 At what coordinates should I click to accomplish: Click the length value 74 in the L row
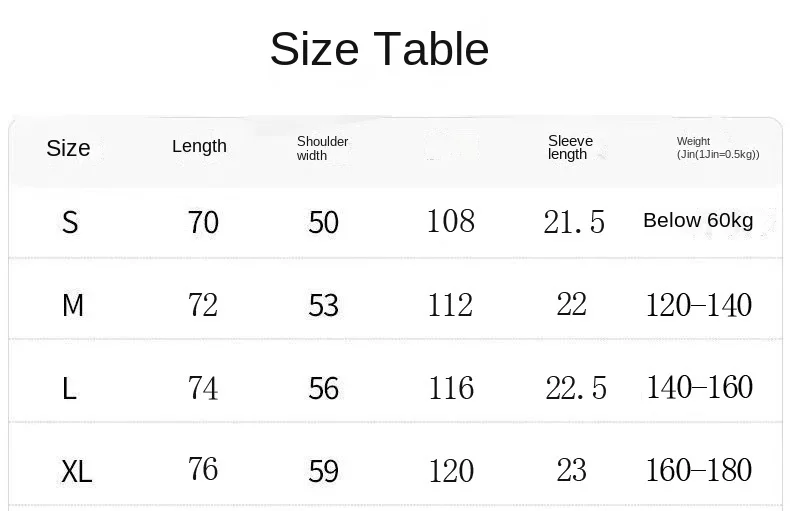click(203, 388)
